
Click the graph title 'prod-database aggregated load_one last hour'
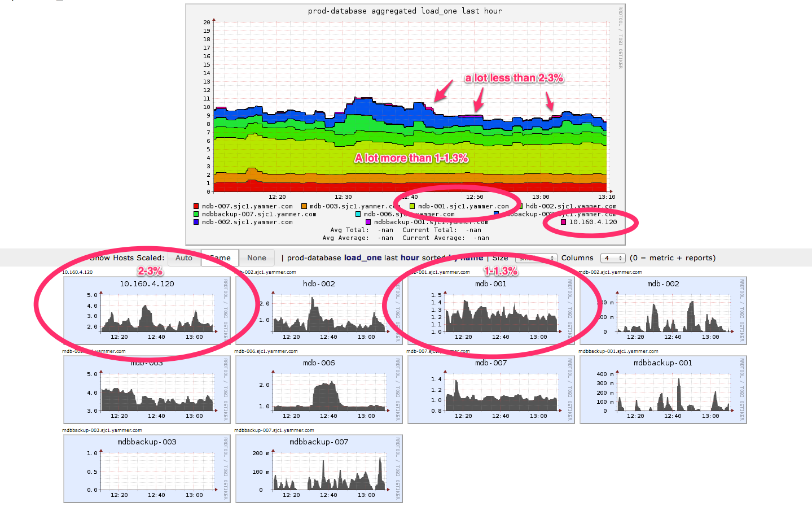tap(405, 11)
